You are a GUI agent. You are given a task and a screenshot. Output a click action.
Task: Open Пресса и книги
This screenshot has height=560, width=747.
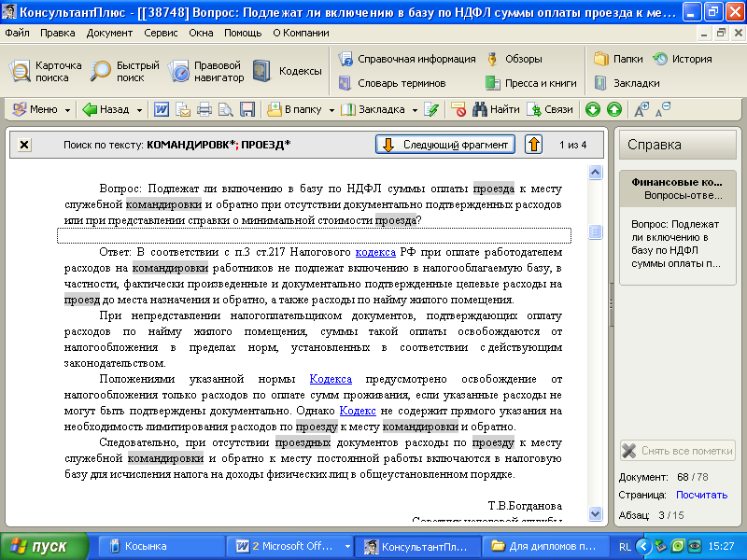[x=530, y=83]
